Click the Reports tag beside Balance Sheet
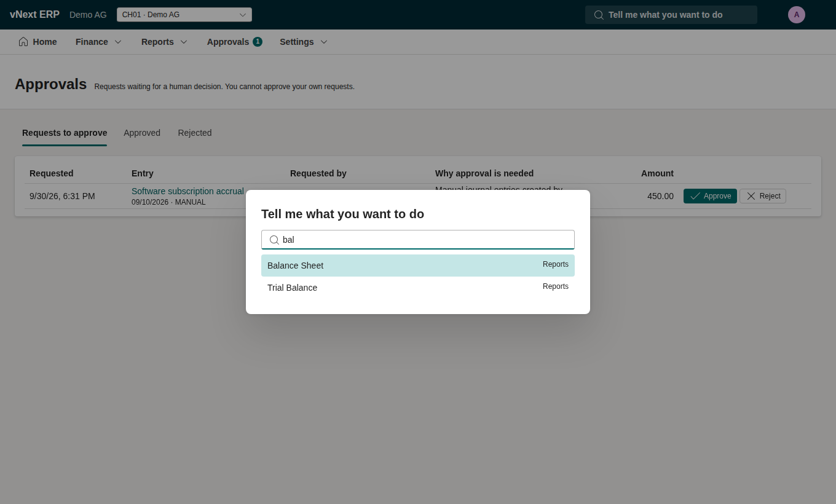The width and height of the screenshot is (836, 504). pyautogui.click(x=556, y=264)
